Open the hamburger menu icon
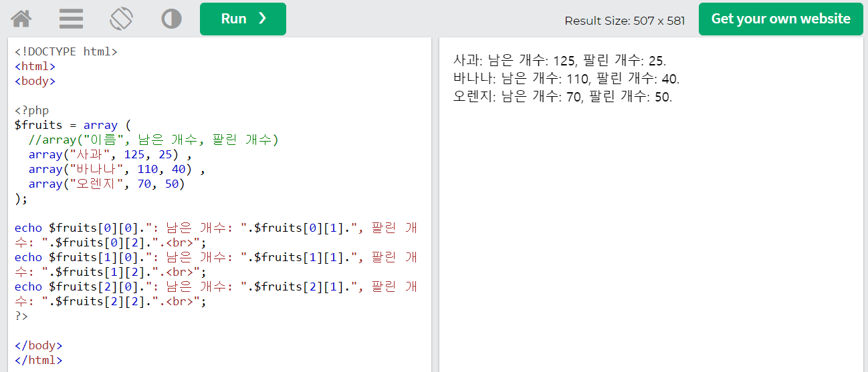 click(x=71, y=19)
